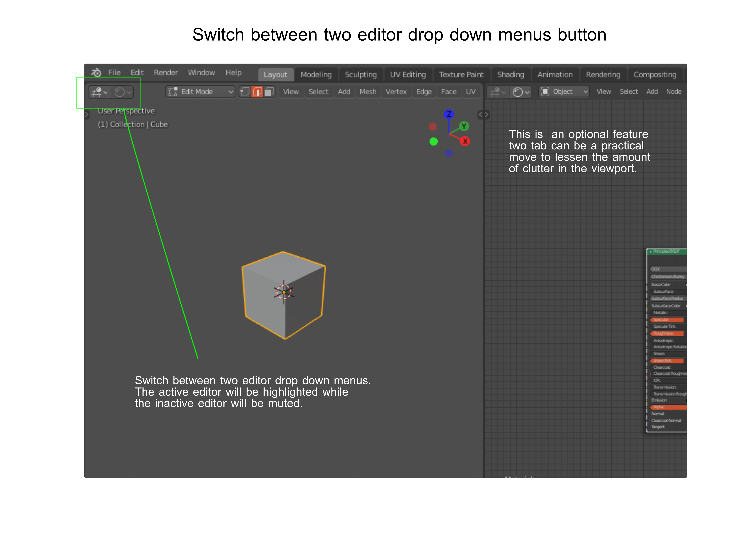Open the Render menu
Image resolution: width=756 pixels, height=534 pixels.
point(166,73)
